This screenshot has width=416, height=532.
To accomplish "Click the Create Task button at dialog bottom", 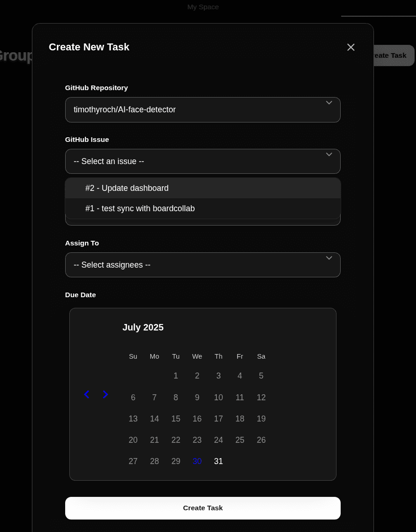I will pyautogui.click(x=203, y=508).
